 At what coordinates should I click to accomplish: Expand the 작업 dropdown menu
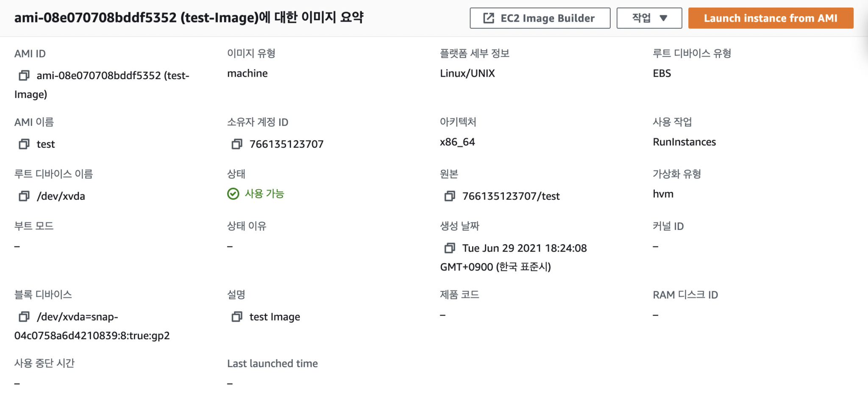[x=649, y=18]
